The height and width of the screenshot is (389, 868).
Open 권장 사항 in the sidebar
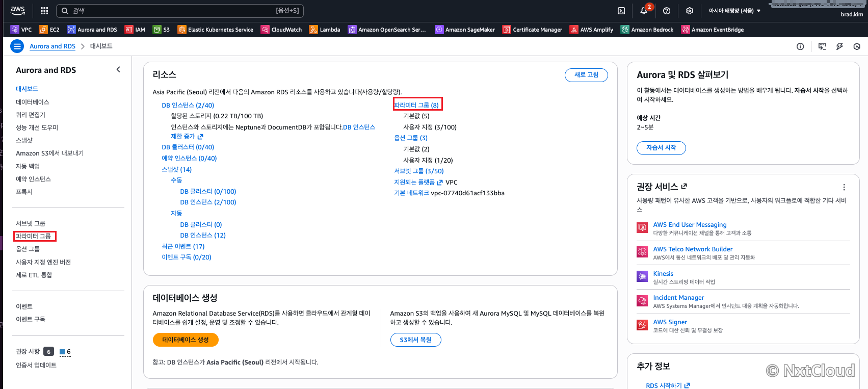click(x=28, y=351)
